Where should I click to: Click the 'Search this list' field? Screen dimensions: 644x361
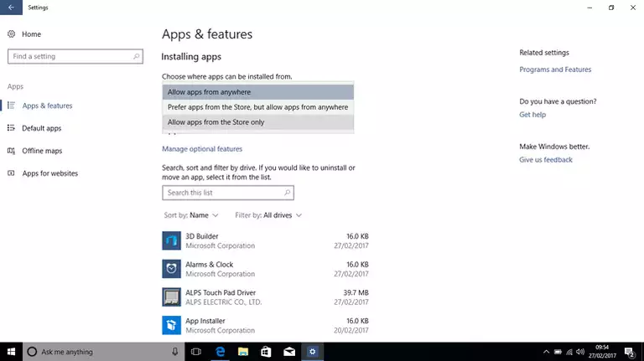point(227,193)
